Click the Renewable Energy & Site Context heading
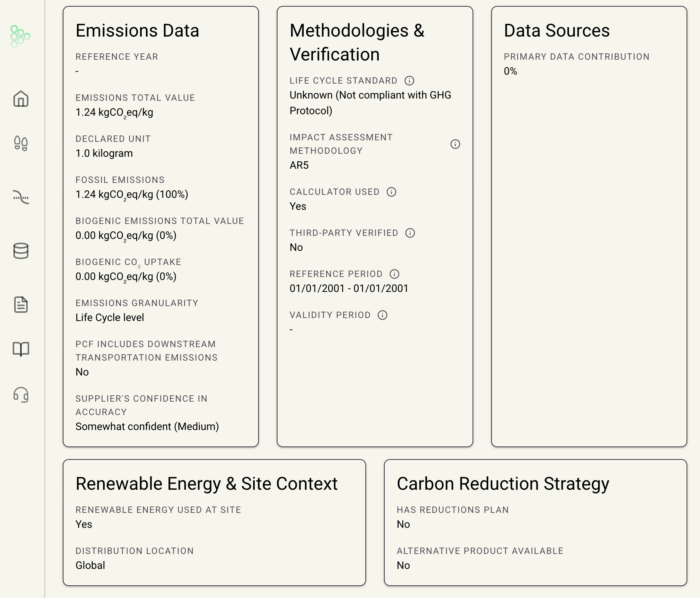This screenshot has width=700, height=598. pos(207,484)
